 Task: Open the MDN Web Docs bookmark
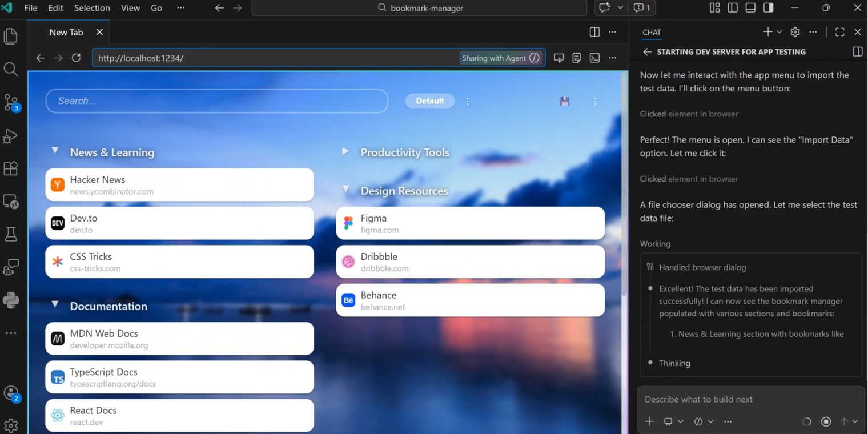(180, 339)
